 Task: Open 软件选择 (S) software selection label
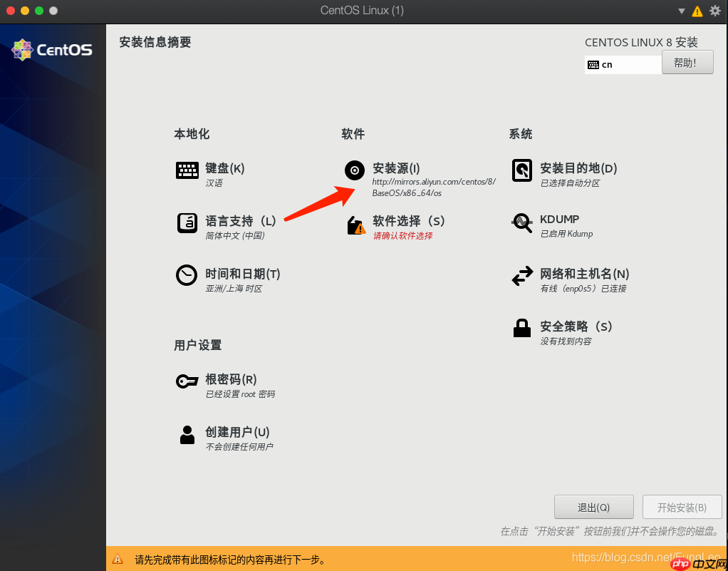pyautogui.click(x=409, y=221)
